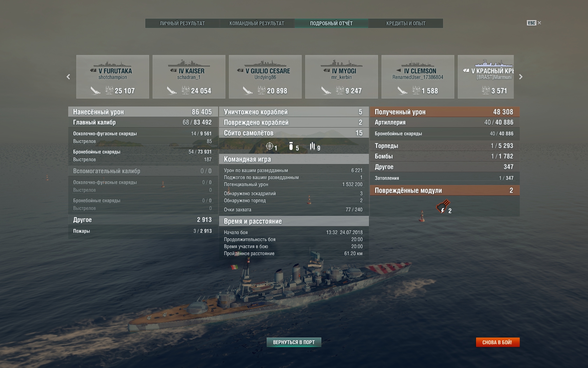The height and width of the screenshot is (368, 588).
Task: Open the Личный результат tab
Action: (x=182, y=23)
